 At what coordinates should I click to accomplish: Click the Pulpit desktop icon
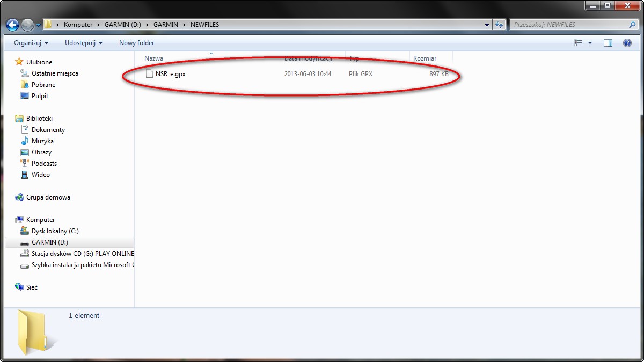[24, 96]
